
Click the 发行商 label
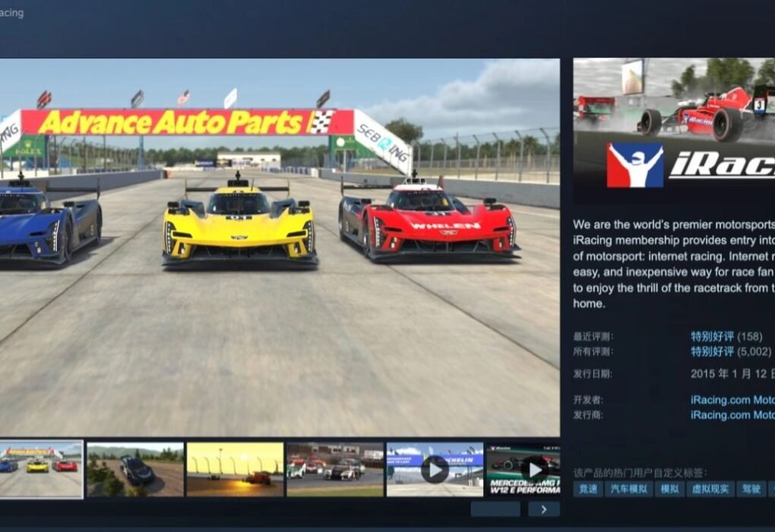pyautogui.click(x=588, y=415)
